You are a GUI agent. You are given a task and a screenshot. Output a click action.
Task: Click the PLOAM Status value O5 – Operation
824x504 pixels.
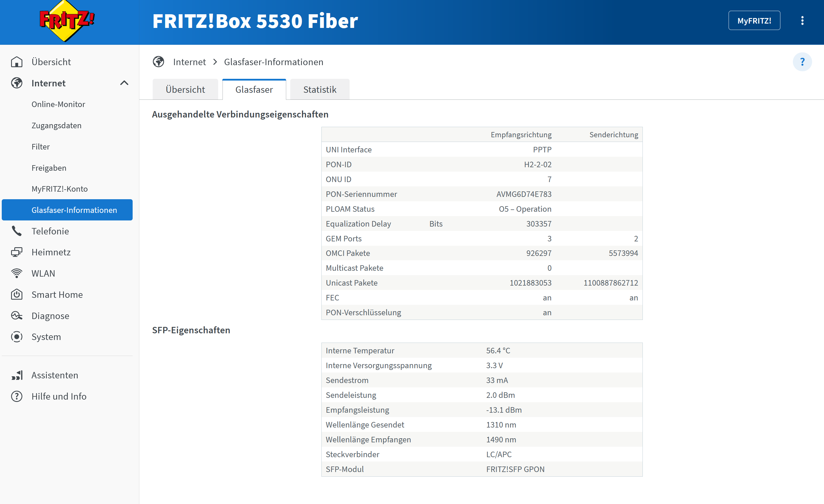point(525,209)
